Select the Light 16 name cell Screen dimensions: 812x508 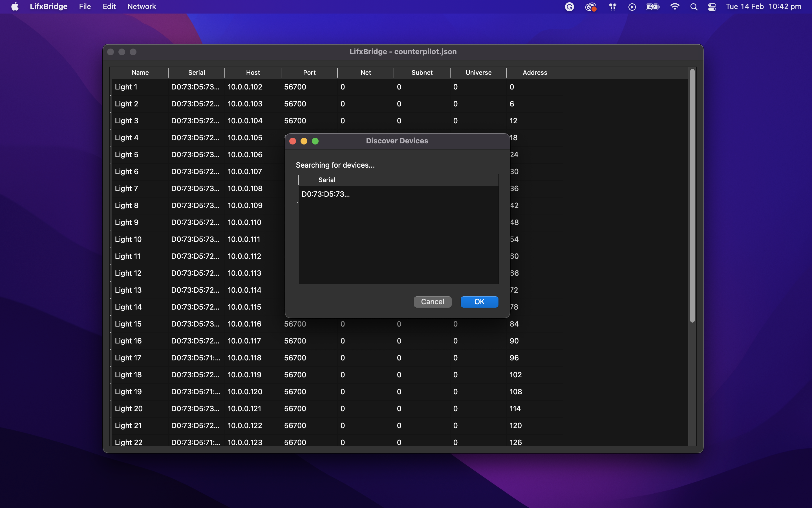coord(140,341)
